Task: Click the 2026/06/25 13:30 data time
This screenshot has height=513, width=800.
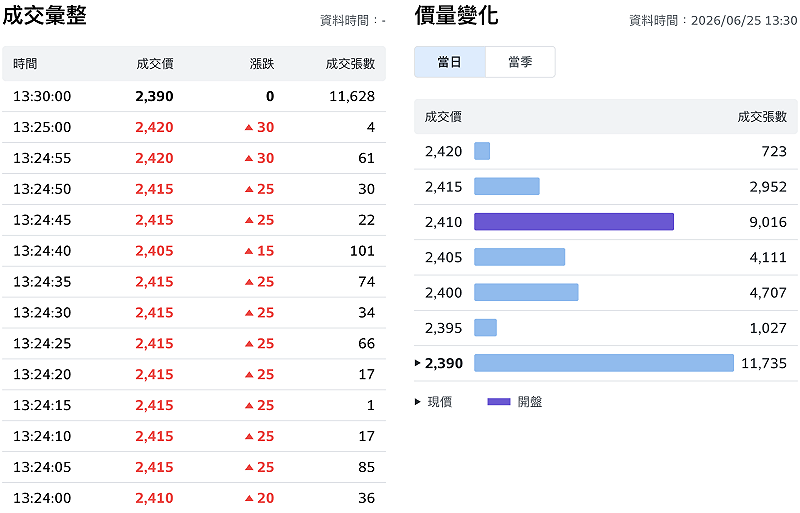Action: (744, 20)
